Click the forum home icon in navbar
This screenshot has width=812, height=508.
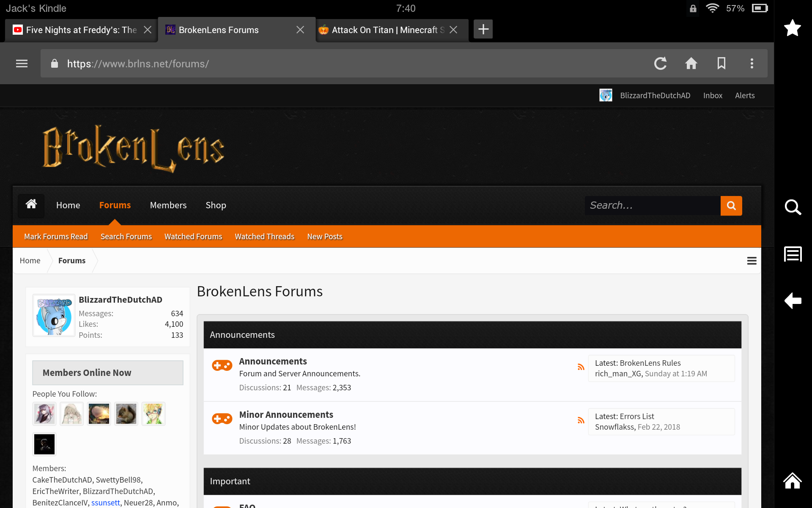[31, 205]
